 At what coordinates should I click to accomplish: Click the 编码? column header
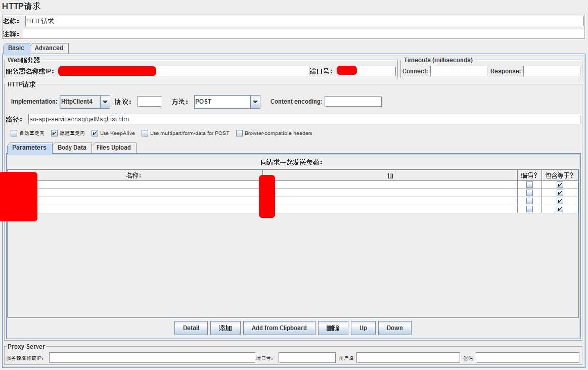pos(529,175)
